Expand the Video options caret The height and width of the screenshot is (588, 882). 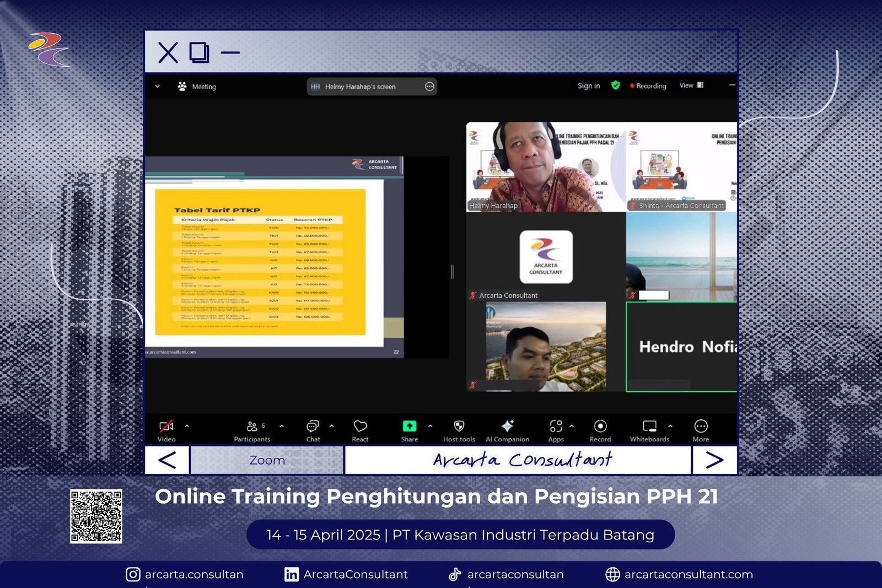click(187, 426)
